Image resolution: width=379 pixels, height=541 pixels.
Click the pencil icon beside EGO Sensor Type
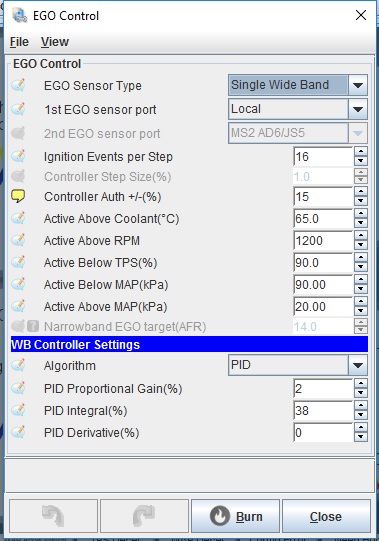coord(18,85)
